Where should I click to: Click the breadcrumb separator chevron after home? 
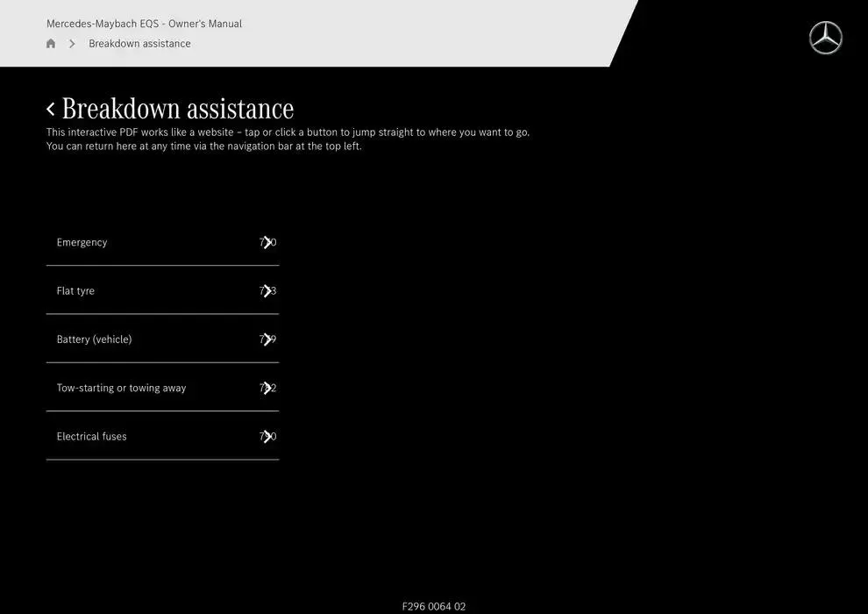click(72, 44)
